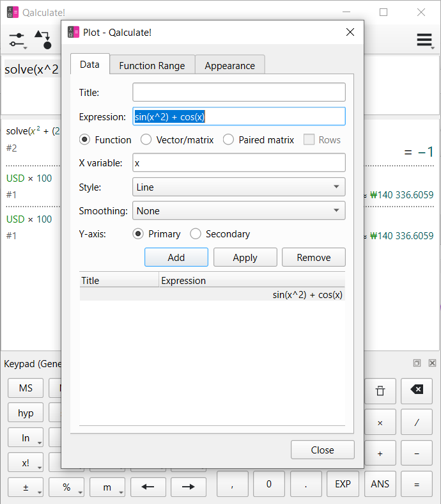441x504 pixels.
Task: Expand the m keypad button dropdown arrow
Action: pyautogui.click(x=121, y=492)
